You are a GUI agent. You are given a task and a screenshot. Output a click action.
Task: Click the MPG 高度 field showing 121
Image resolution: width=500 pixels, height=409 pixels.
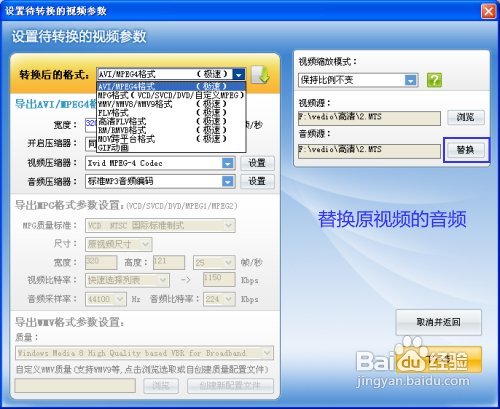[x=169, y=262]
